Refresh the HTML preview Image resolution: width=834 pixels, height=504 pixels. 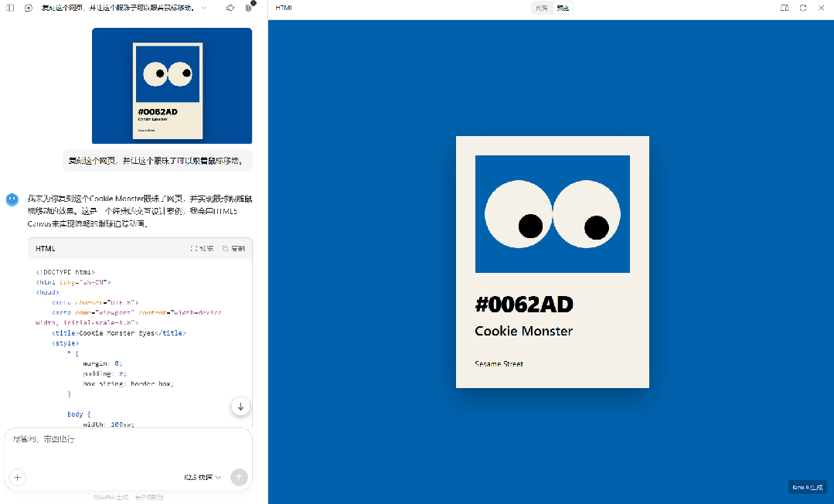point(803,8)
